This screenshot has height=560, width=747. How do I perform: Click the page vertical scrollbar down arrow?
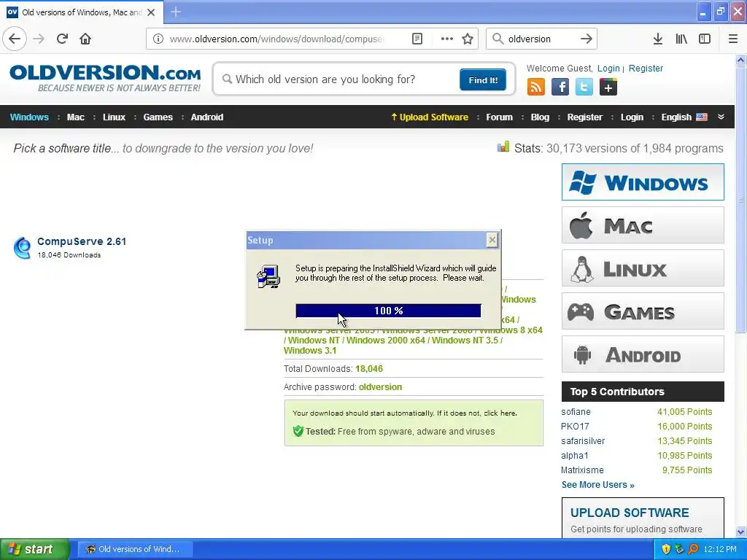(x=740, y=532)
